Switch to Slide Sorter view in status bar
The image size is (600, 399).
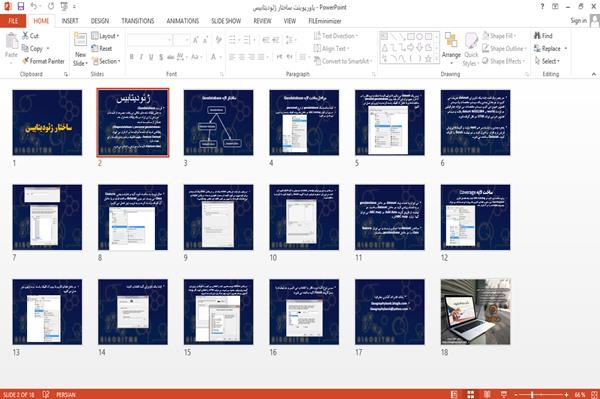tap(470, 394)
